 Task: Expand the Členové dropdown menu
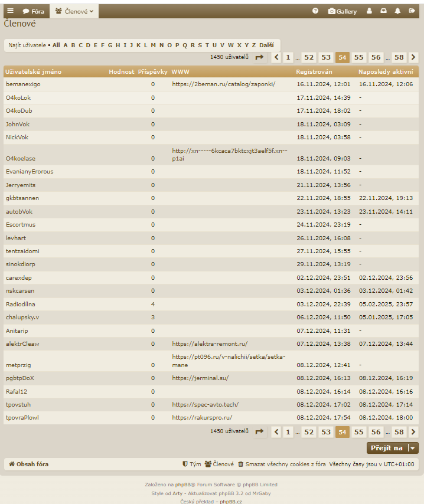point(74,11)
